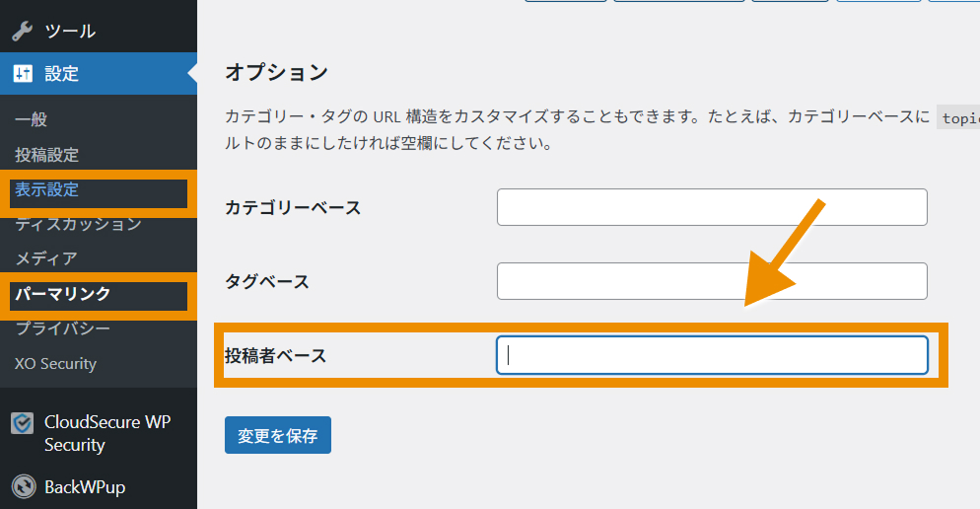Click the wrench icon beside ツール

23,32
